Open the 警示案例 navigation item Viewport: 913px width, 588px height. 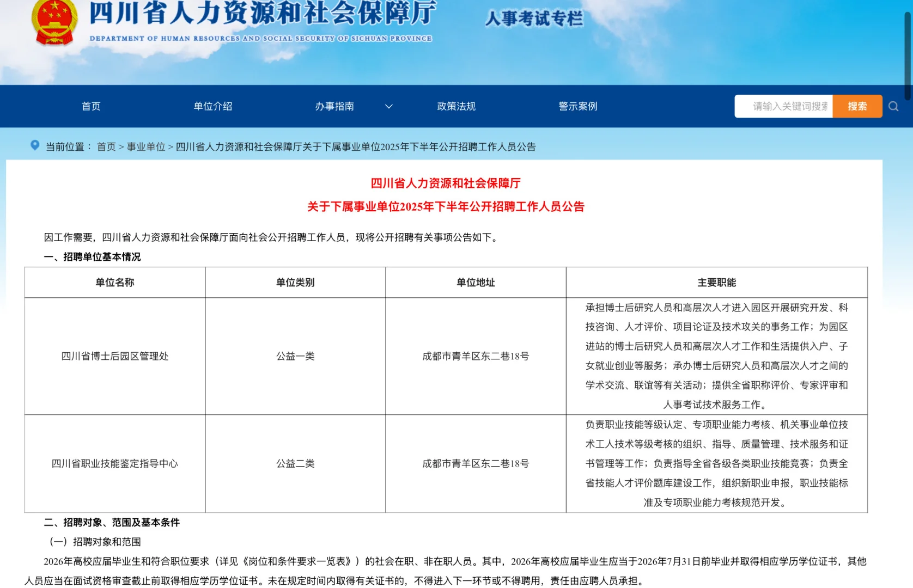tap(578, 106)
